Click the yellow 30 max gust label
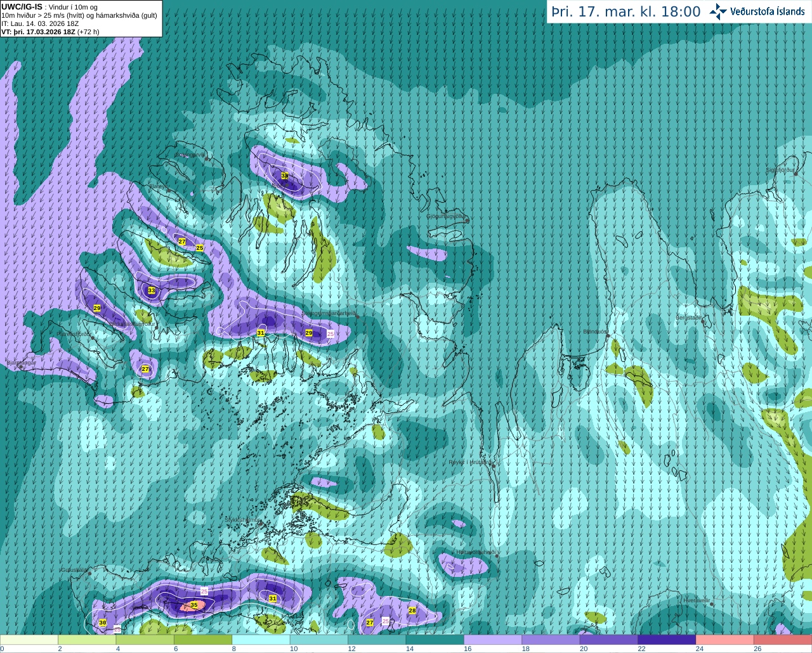 point(103,623)
